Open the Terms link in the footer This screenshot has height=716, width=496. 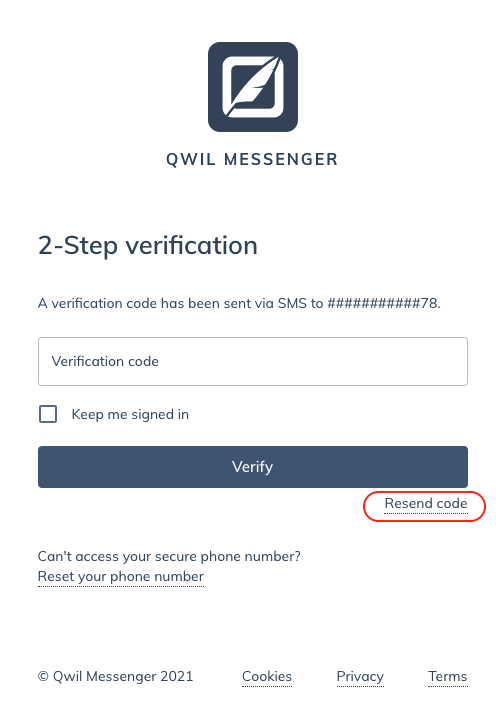(448, 676)
